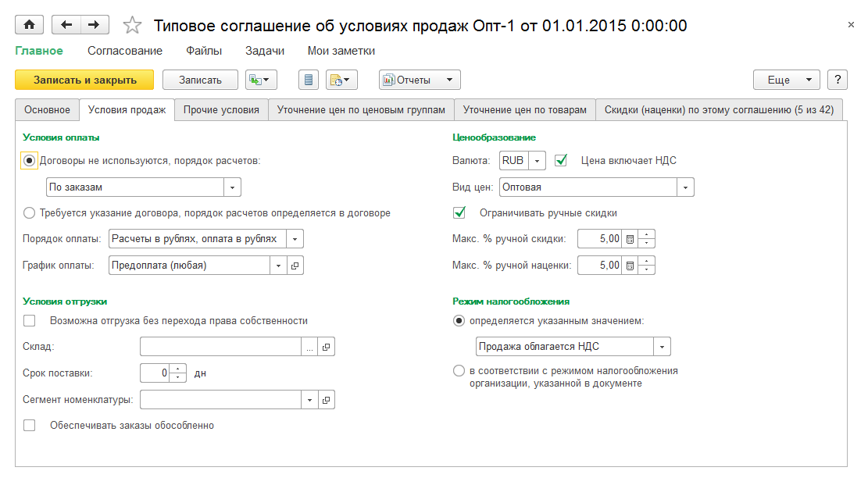Expand the 'Вид цен' Оптовая dropdown
Image resolution: width=868 pixels, height=478 pixels.
pyautogui.click(x=685, y=187)
